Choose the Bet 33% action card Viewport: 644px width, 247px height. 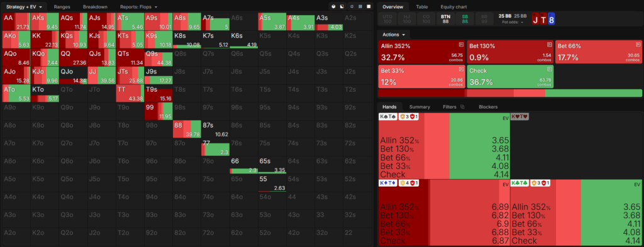pos(422,77)
